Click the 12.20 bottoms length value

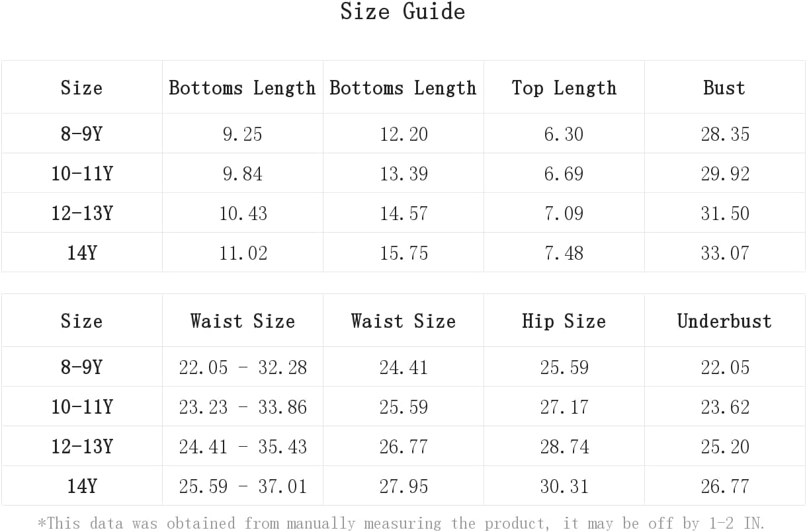(x=403, y=134)
